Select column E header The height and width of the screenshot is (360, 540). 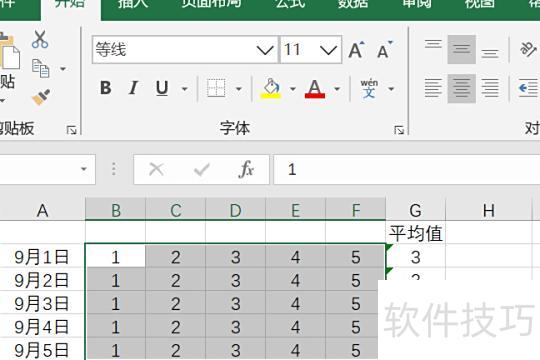coord(295,210)
